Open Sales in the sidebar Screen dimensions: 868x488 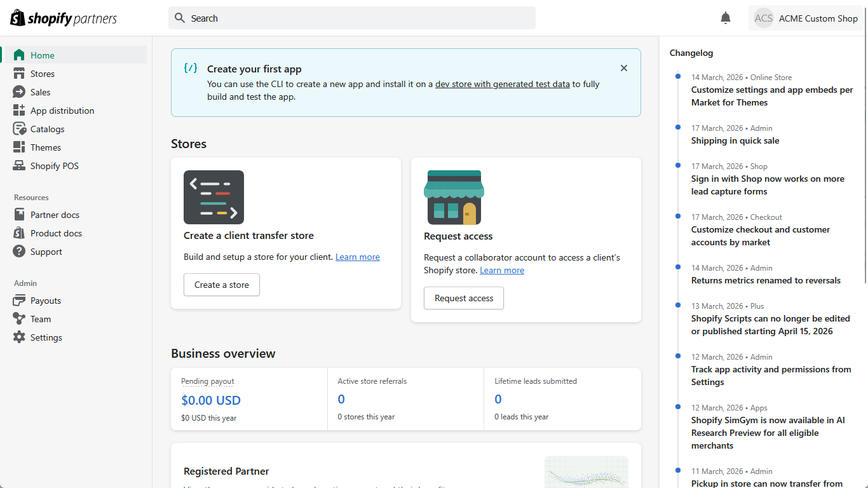[76, 92]
